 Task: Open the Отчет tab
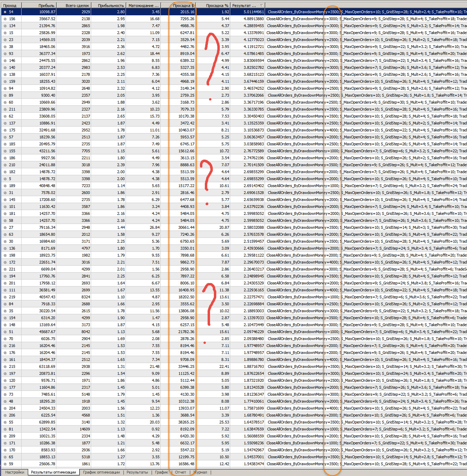click(180, 472)
